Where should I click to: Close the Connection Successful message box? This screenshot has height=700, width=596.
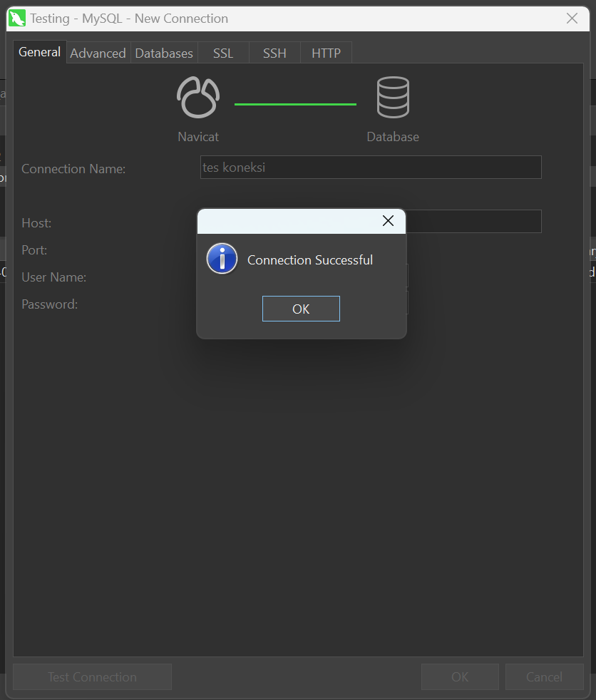click(388, 220)
